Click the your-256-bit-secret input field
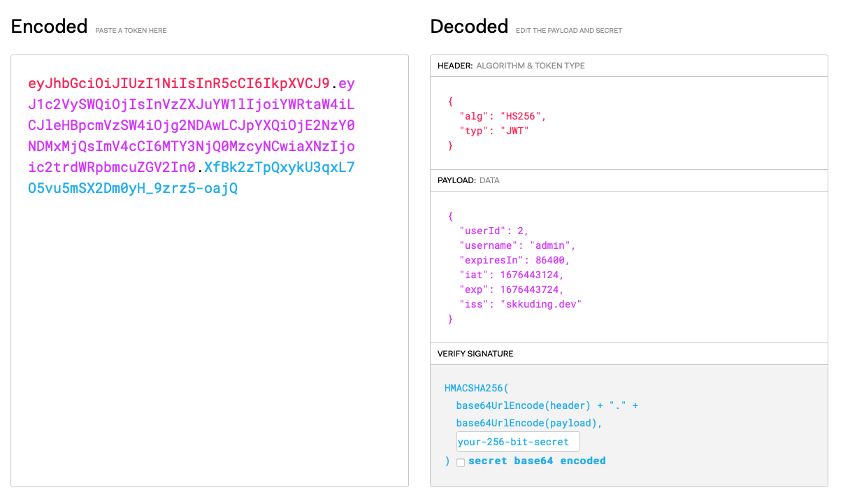Image resolution: width=843 pixels, height=504 pixels. 517,441
